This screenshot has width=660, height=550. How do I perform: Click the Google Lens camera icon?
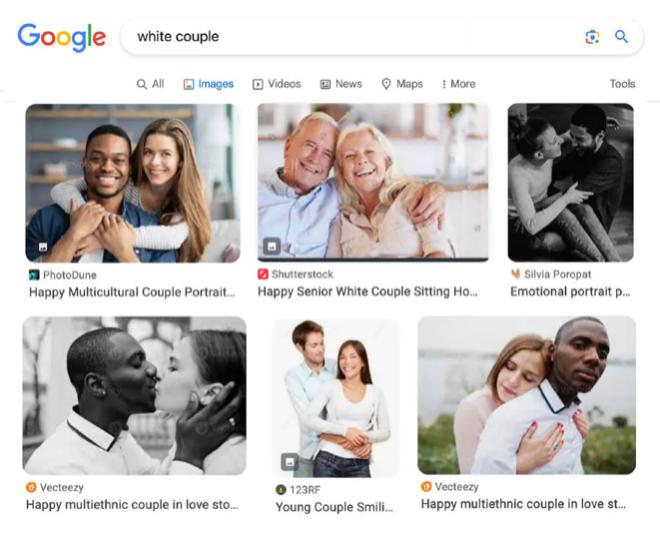[x=592, y=37]
